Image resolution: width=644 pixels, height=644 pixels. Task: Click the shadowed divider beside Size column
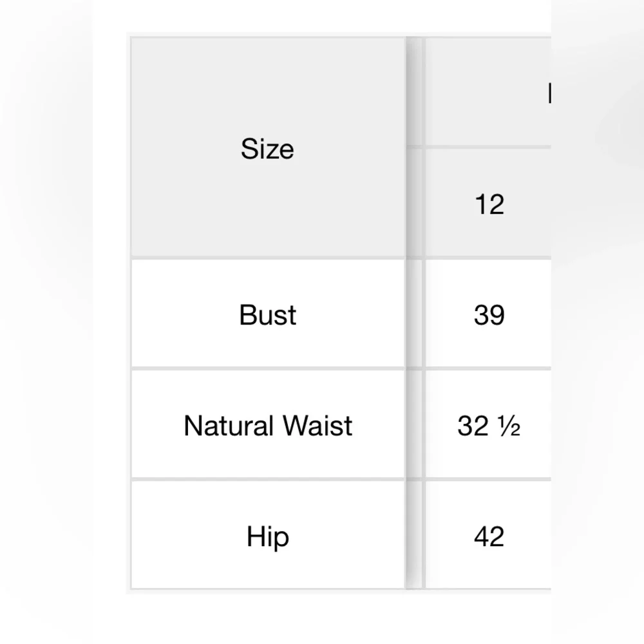click(414, 148)
